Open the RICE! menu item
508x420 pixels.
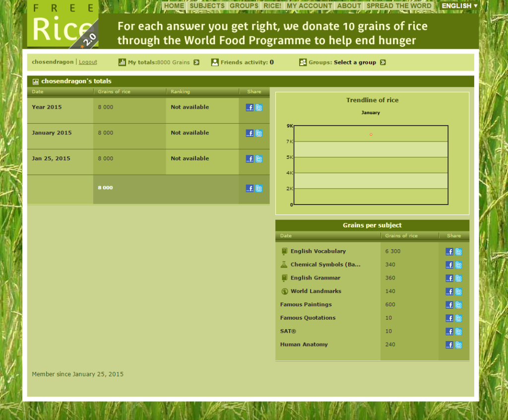272,6
